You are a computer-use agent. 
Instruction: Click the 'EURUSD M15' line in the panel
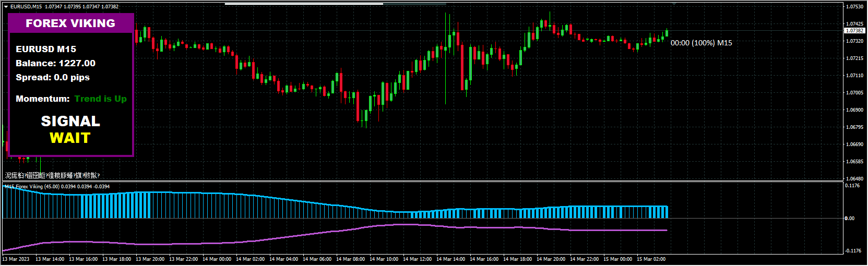tap(46, 49)
